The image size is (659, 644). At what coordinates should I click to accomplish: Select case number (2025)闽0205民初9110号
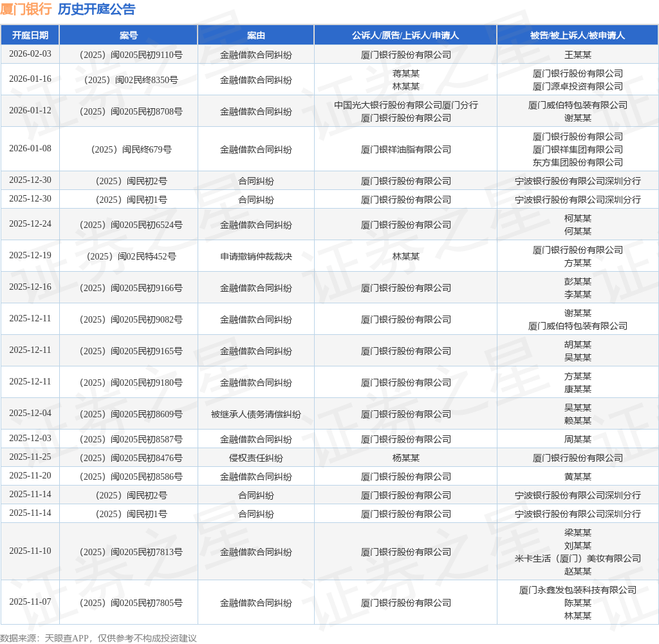pos(131,55)
